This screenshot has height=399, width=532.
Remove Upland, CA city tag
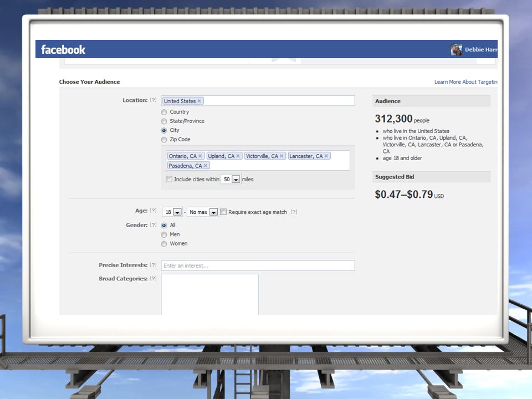click(238, 156)
